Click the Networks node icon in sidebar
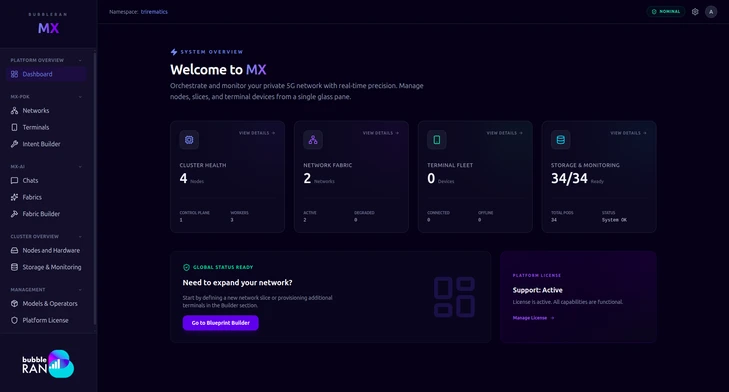Image resolution: width=729 pixels, height=392 pixels. pyautogui.click(x=14, y=111)
